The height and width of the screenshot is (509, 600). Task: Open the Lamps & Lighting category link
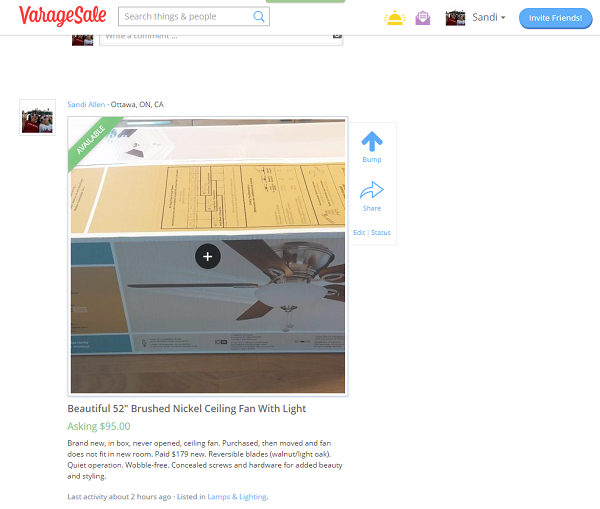pos(237,497)
